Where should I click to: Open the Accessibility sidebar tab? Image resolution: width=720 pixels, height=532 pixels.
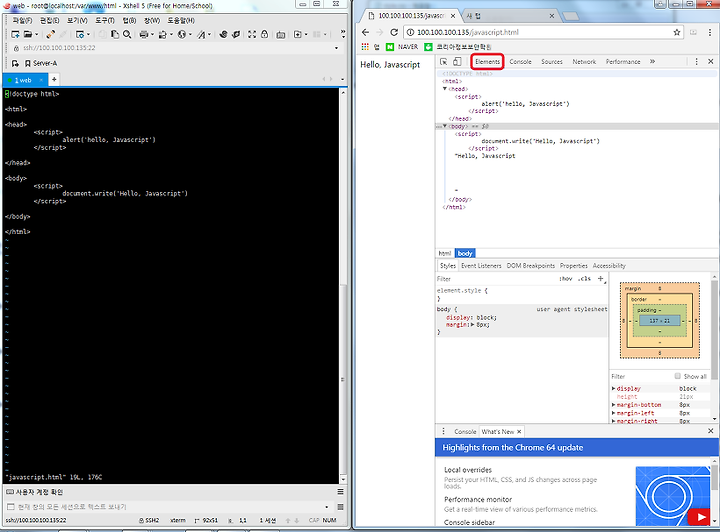coord(609,266)
